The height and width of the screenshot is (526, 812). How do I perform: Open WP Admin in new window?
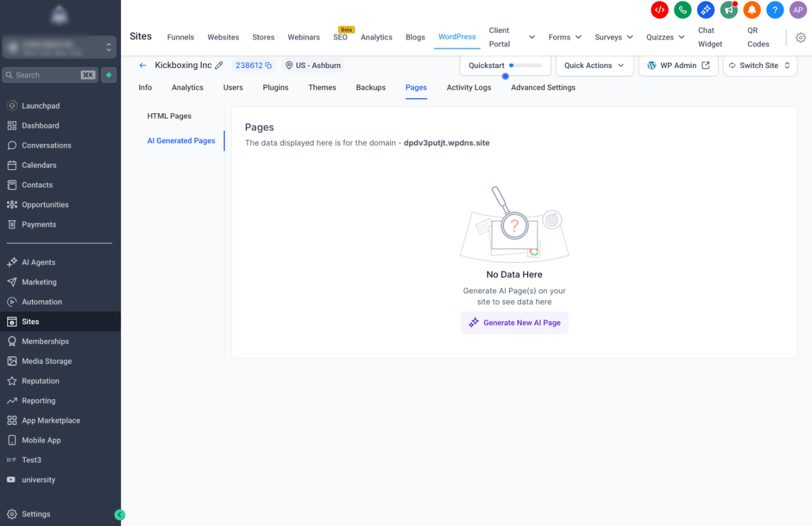(678, 66)
